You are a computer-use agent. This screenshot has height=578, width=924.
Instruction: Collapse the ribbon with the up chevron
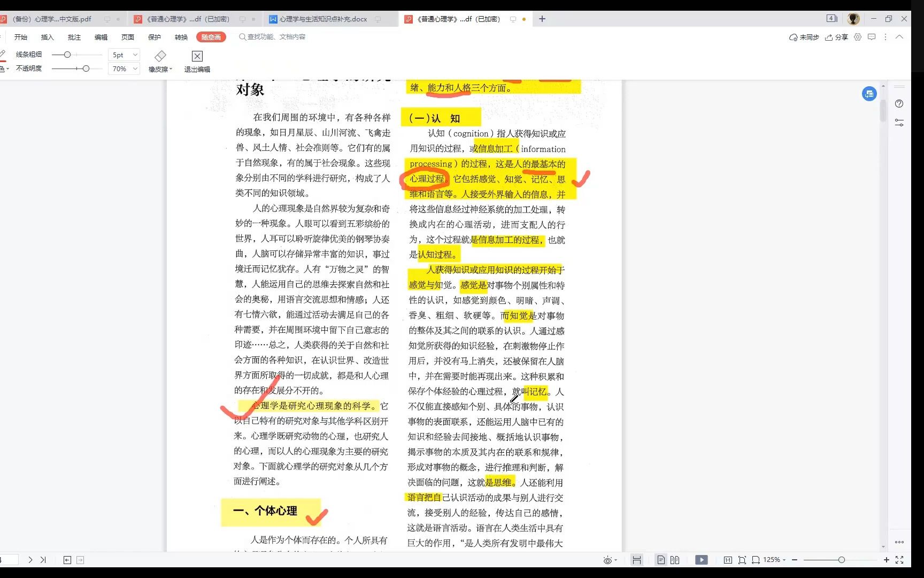(x=899, y=37)
